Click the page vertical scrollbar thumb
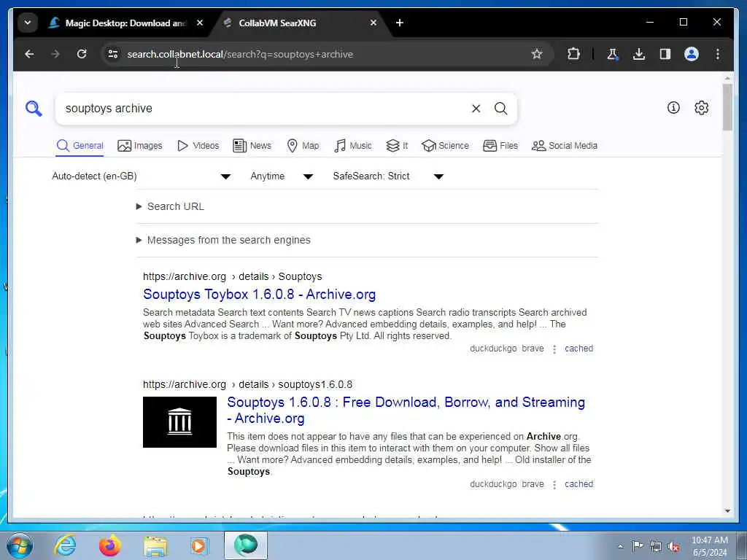The width and height of the screenshot is (747, 560). (x=727, y=107)
